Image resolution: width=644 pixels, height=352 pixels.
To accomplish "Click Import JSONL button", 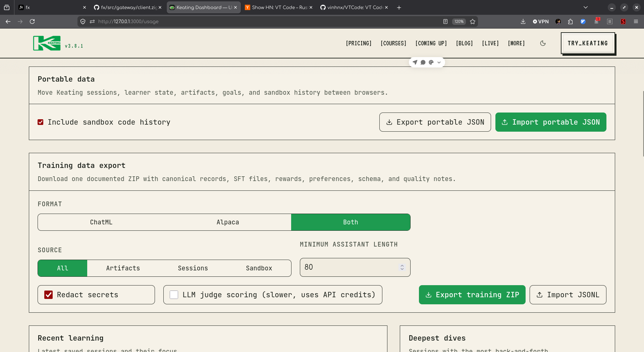I will coord(568,295).
